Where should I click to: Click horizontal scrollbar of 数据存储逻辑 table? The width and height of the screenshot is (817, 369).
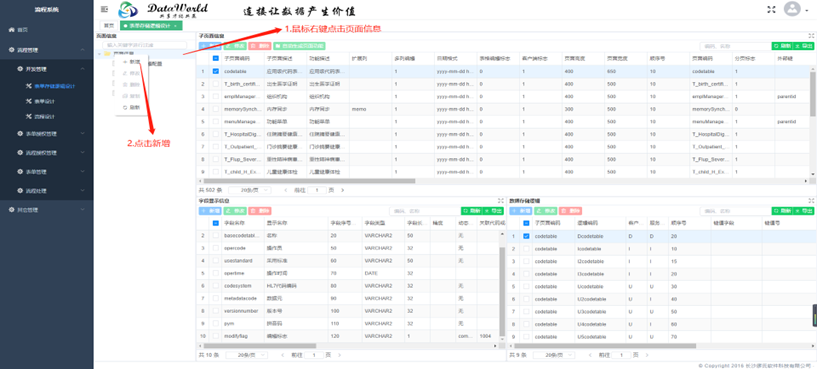[604, 346]
